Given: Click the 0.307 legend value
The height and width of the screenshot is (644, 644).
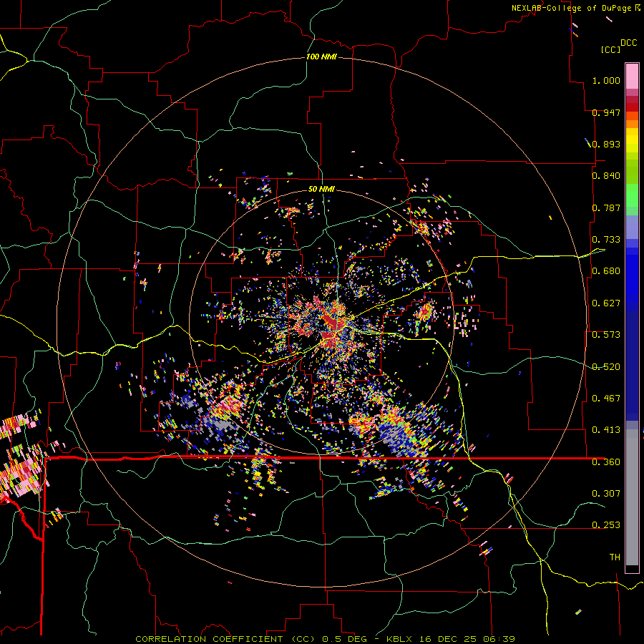Looking at the screenshot, I should 606,494.
